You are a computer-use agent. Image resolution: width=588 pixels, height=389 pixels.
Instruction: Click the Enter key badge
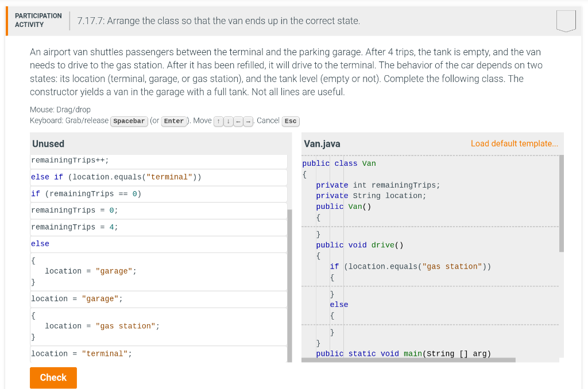(x=174, y=121)
